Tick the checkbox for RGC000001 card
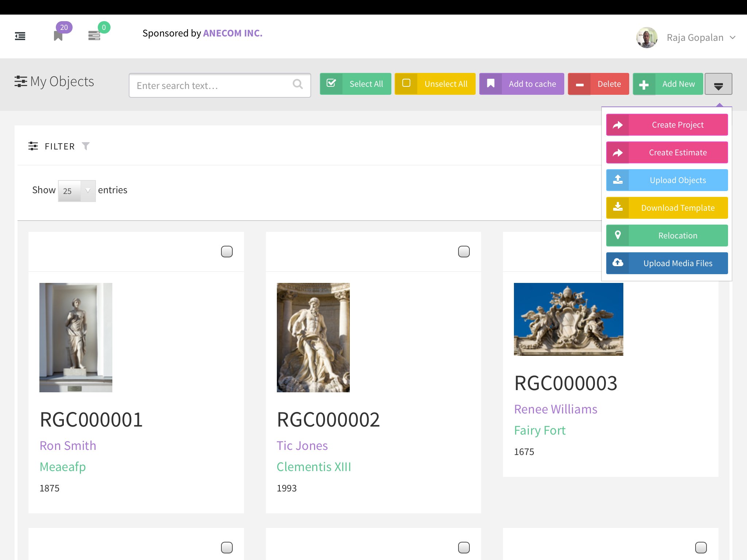747x560 pixels. [x=227, y=252]
